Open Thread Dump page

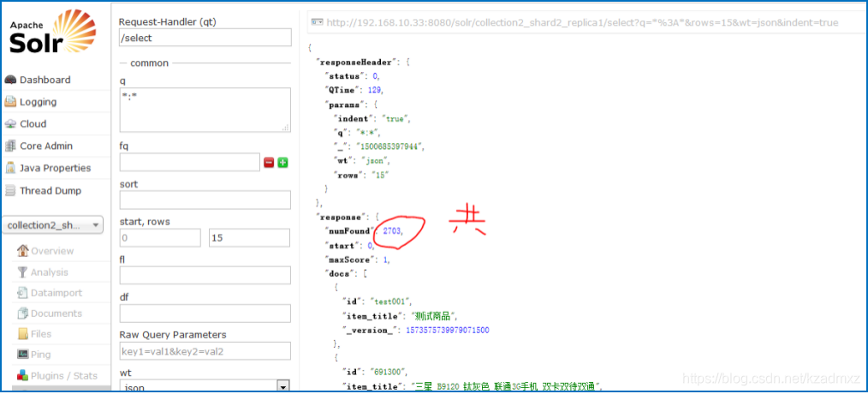click(51, 191)
